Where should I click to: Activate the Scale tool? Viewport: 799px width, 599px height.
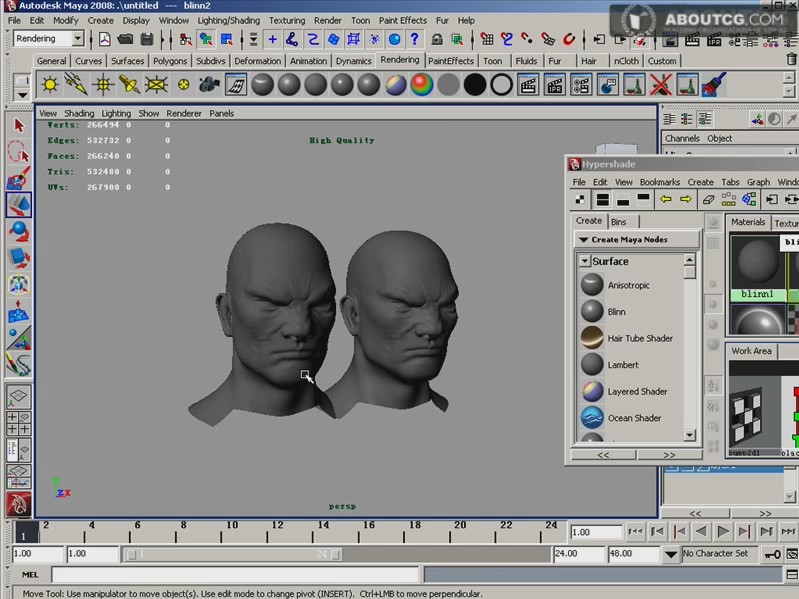[19, 258]
